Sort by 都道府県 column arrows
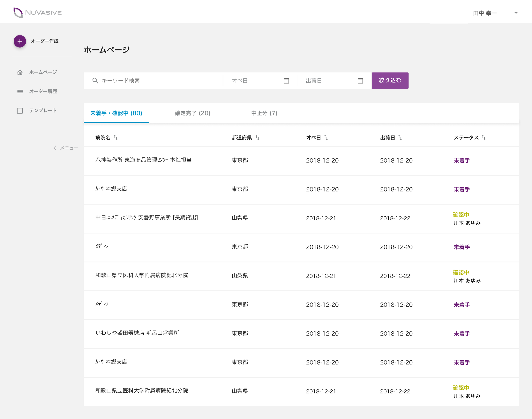This screenshot has height=419, width=532. (257, 138)
